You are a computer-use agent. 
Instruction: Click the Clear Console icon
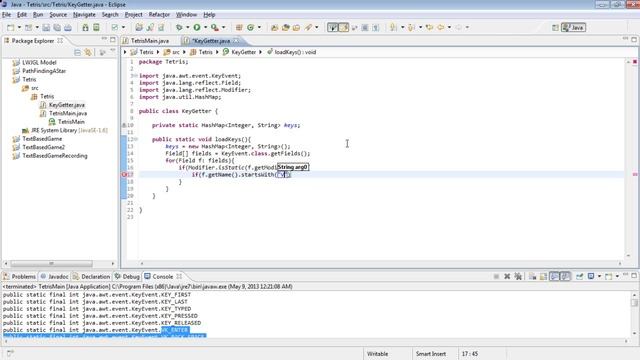coord(533,276)
